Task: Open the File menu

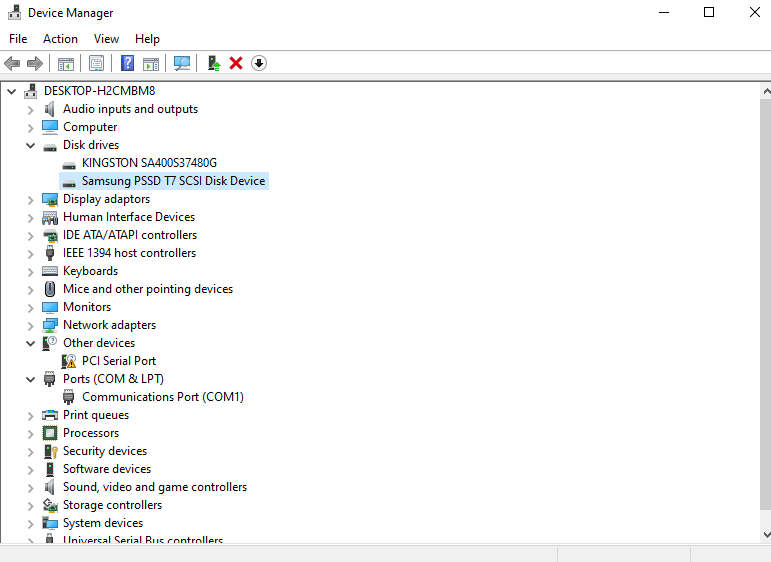Action: pos(18,39)
